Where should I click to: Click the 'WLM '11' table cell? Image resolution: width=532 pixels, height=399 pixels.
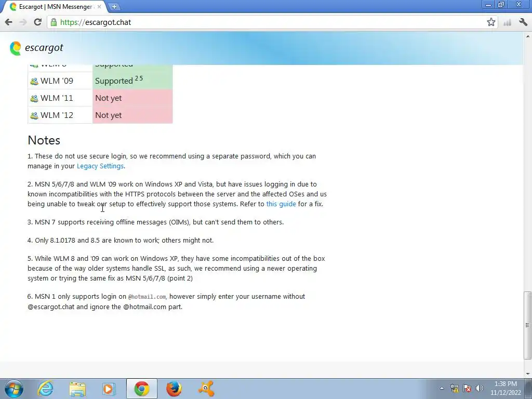pyautogui.click(x=60, y=98)
